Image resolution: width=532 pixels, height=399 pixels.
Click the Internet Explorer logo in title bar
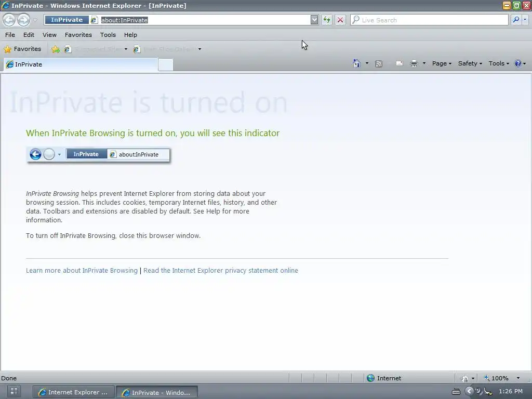(5, 5)
